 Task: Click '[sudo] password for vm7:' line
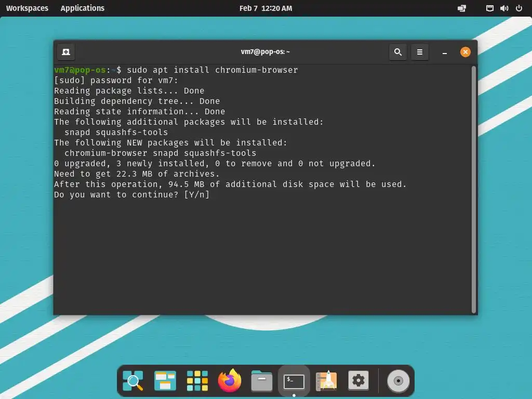[x=116, y=81]
